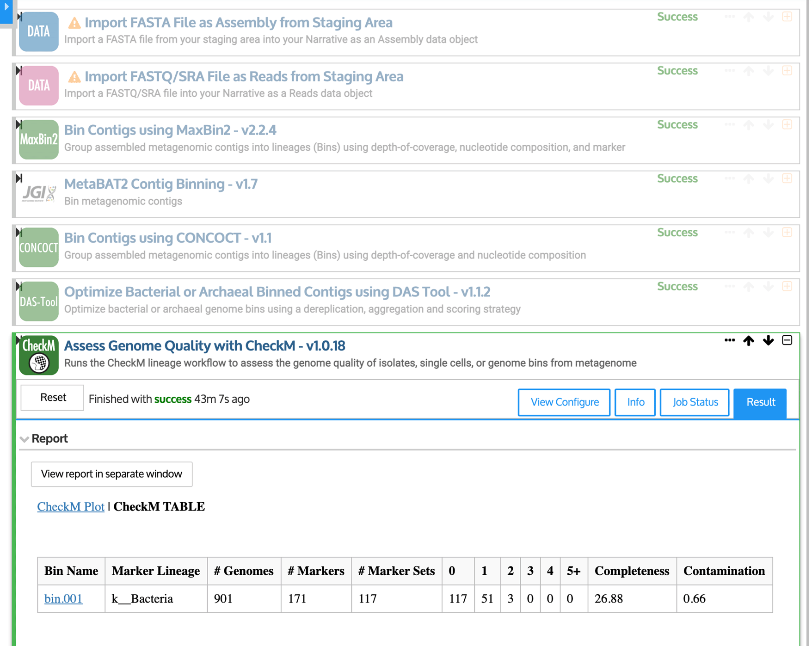The height and width of the screenshot is (646, 812).
Task: Expand the MaxBin2 cell with plus icon
Action: point(787,124)
